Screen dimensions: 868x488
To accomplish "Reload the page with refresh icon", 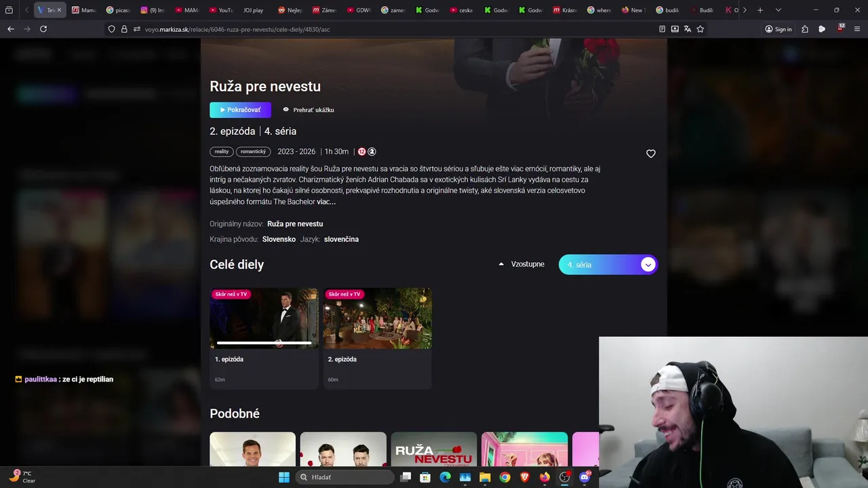I will [x=43, y=29].
